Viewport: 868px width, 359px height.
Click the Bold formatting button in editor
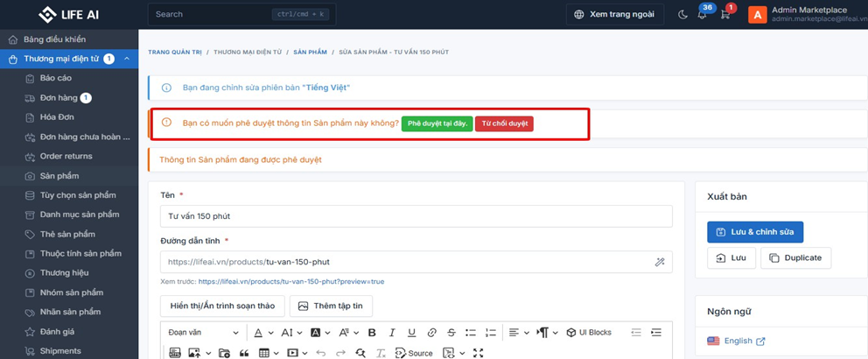click(372, 333)
